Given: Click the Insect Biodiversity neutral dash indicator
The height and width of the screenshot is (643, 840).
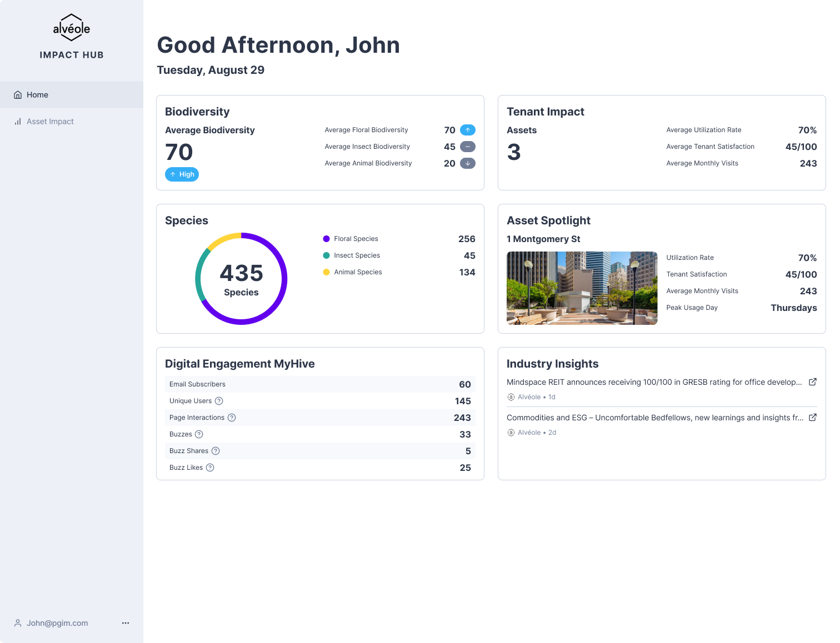Looking at the screenshot, I should [468, 147].
